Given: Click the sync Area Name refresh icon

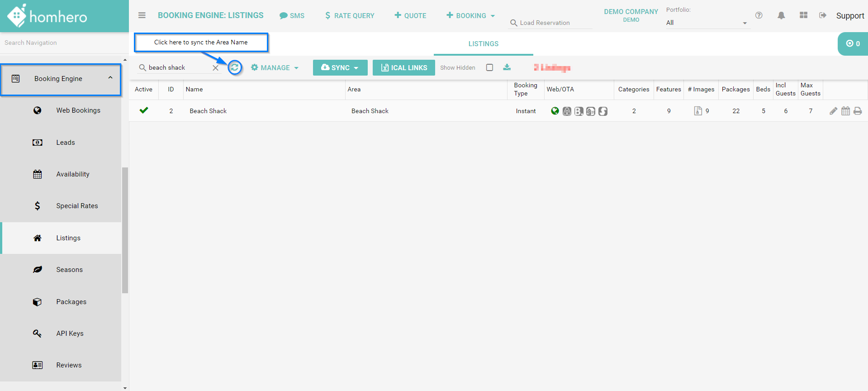Looking at the screenshot, I should pos(234,67).
